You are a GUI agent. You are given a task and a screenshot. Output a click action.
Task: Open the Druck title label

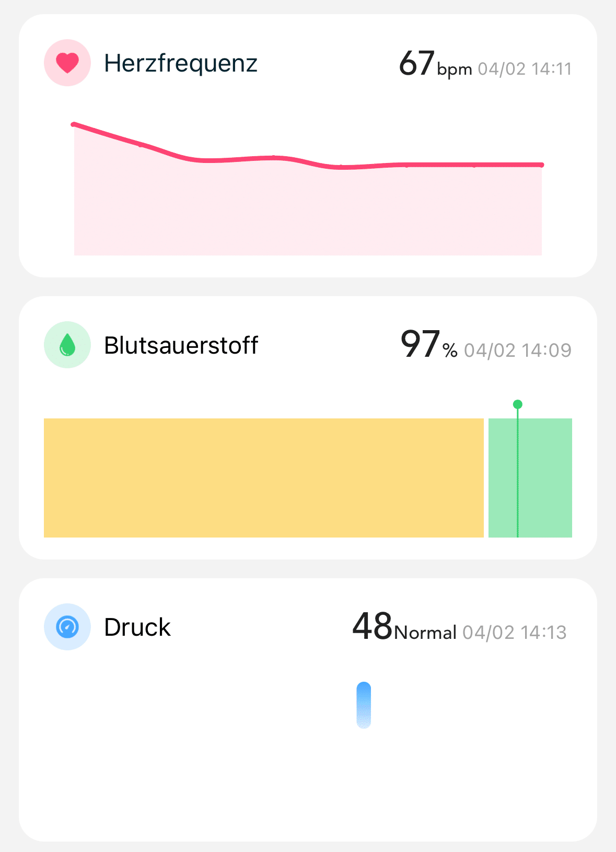[x=137, y=627]
